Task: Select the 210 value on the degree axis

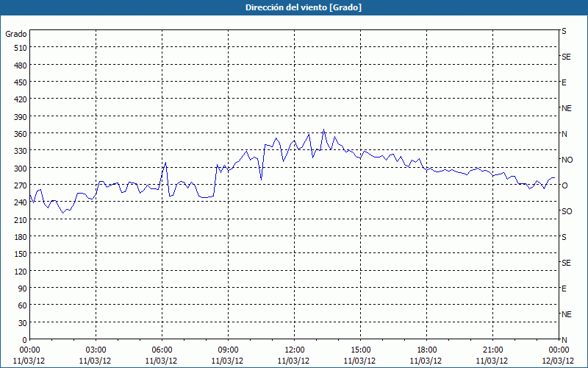Action: point(21,220)
